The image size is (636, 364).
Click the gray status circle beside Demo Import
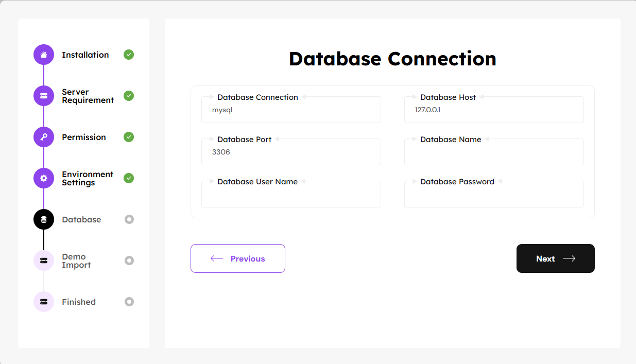(x=129, y=261)
